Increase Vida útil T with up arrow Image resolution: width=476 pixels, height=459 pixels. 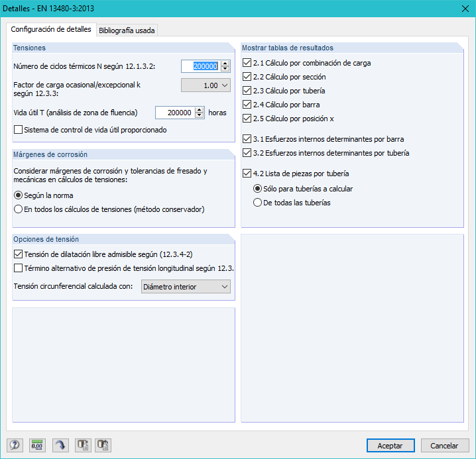pyautogui.click(x=199, y=110)
